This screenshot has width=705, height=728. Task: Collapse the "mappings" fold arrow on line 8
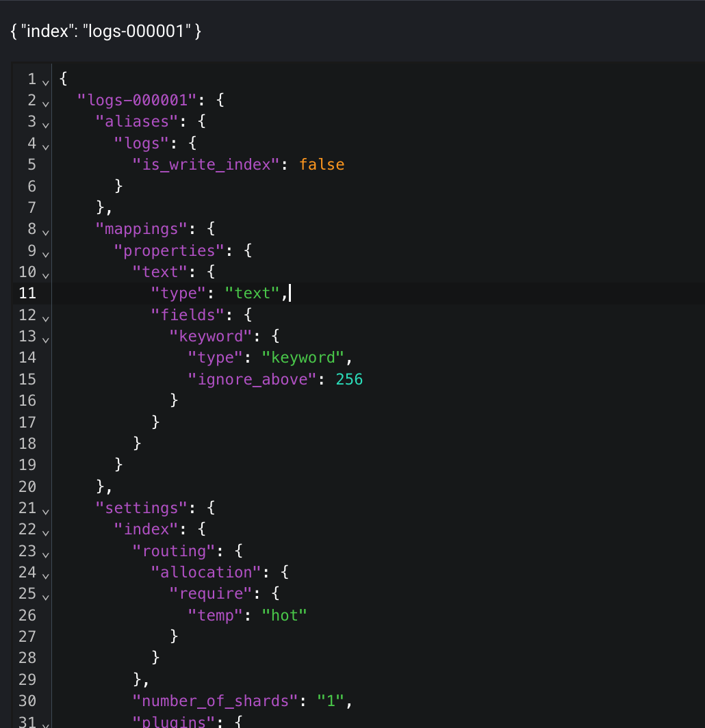click(x=45, y=232)
